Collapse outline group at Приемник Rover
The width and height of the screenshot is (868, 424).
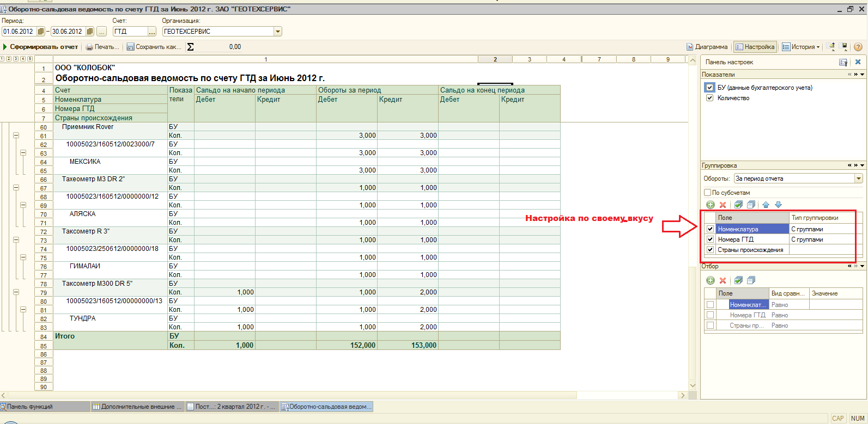(x=16, y=136)
